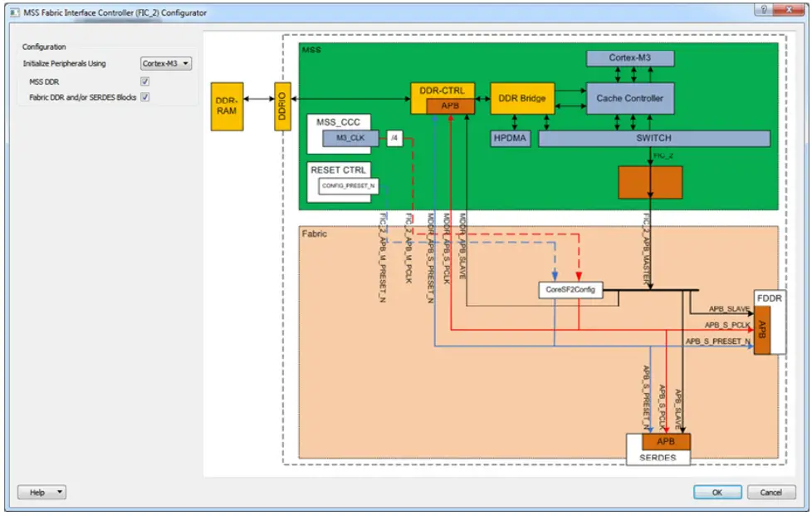812x516 pixels.
Task: Select the Cortex-M3 block in the MSS diagram
Action: click(631, 58)
